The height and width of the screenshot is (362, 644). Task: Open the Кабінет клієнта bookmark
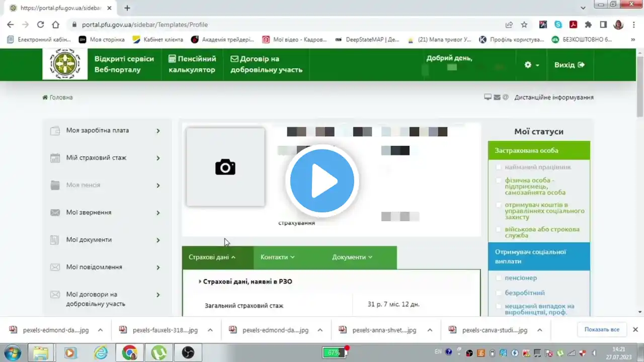pos(158,39)
